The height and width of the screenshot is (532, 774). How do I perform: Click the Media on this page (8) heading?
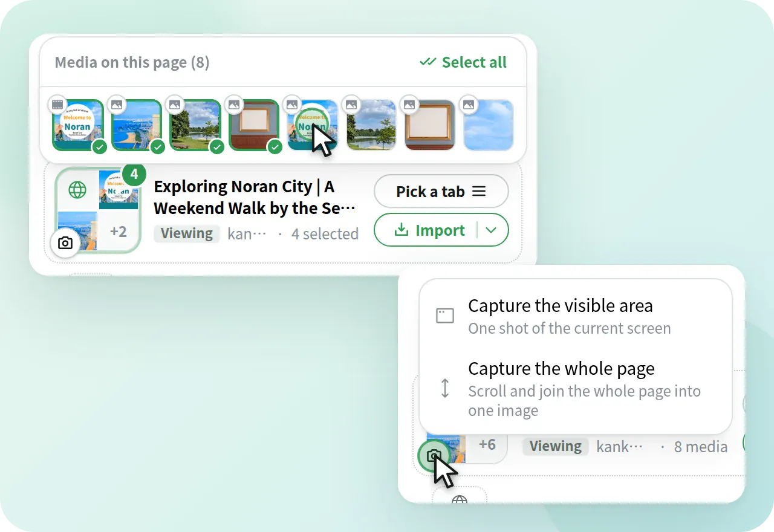pos(132,62)
